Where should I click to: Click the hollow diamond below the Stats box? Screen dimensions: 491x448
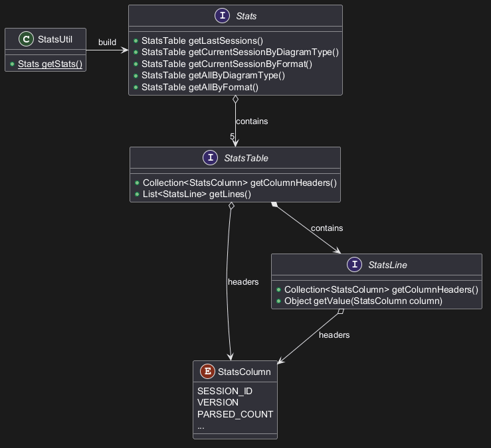click(235, 100)
